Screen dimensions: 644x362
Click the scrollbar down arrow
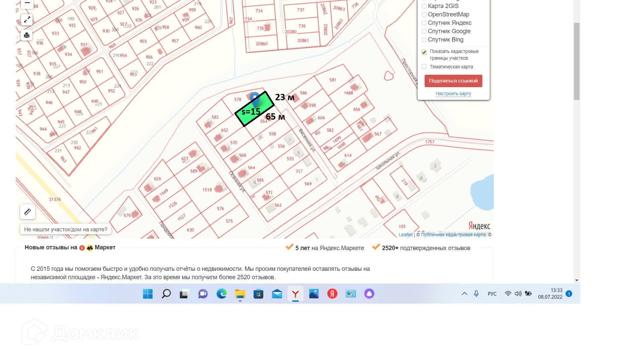[577, 280]
